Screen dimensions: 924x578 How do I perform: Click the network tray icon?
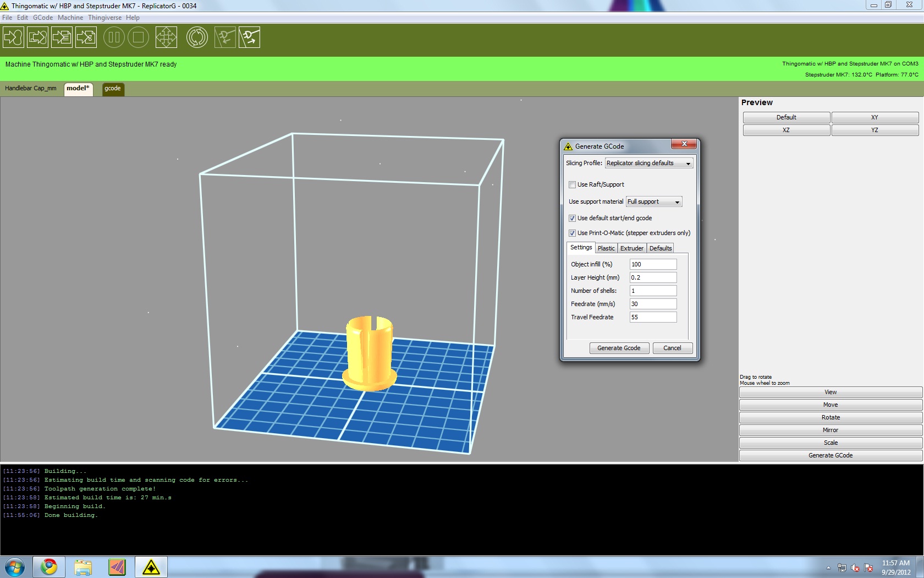(x=842, y=568)
